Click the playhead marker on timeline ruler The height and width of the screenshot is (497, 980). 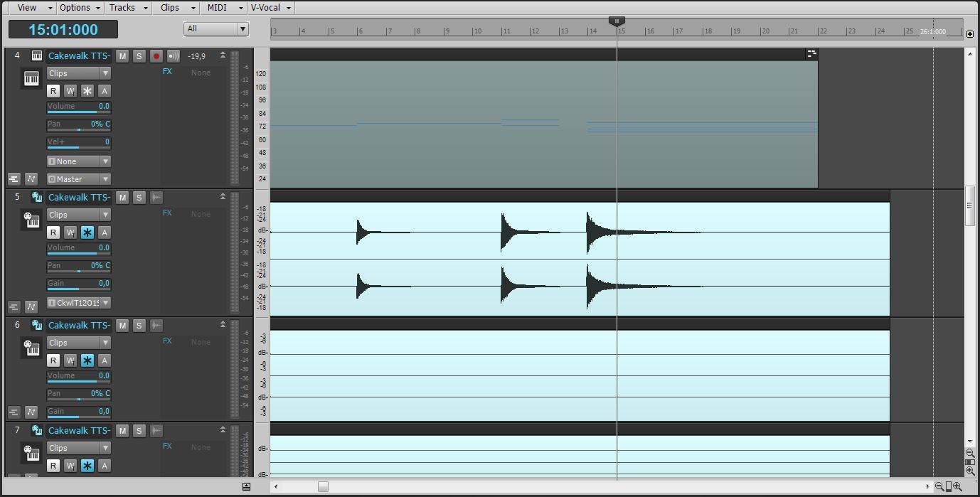617,21
